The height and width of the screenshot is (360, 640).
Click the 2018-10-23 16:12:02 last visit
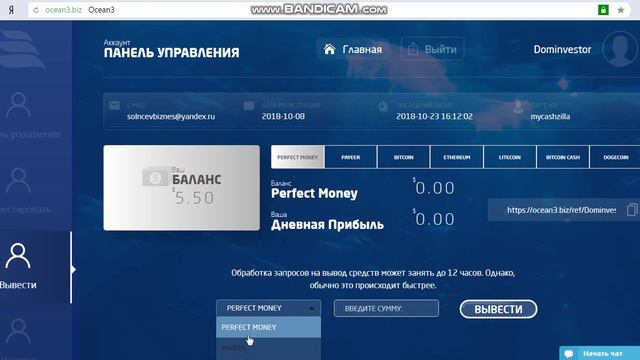tap(434, 116)
